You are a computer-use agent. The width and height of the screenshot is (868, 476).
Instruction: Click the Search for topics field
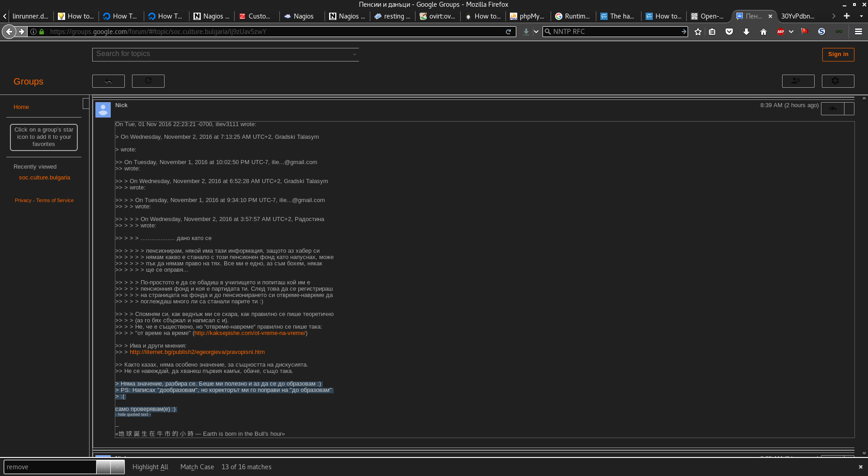[225, 54]
